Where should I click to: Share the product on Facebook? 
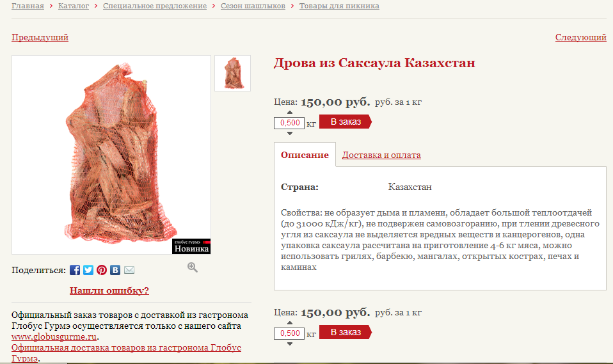(x=75, y=270)
